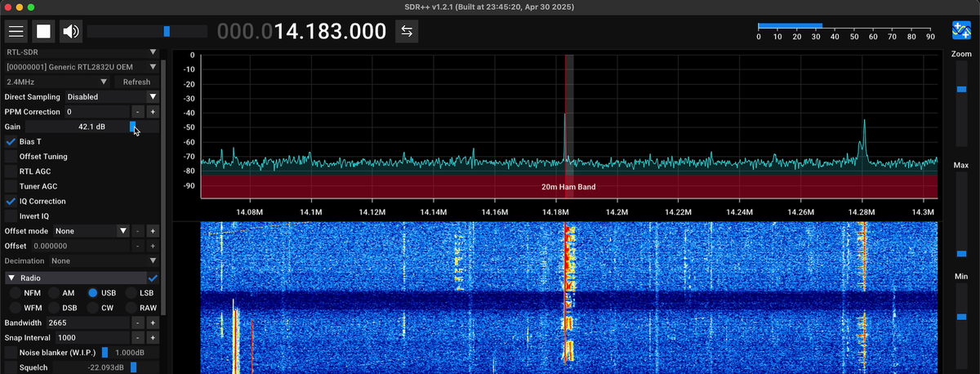
Task: Select LSB demodulation mode
Action: coord(131,292)
